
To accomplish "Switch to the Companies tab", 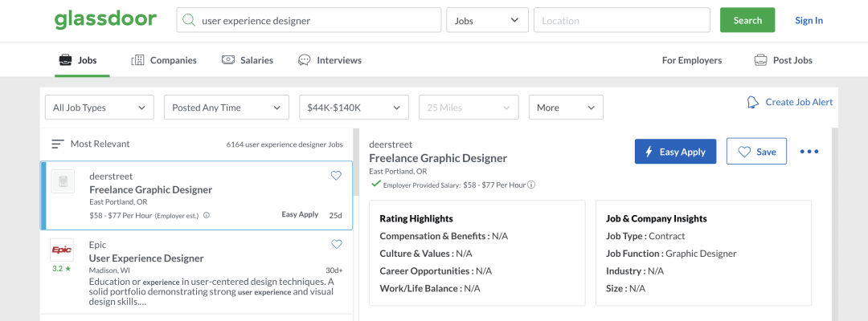I will pyautogui.click(x=164, y=60).
